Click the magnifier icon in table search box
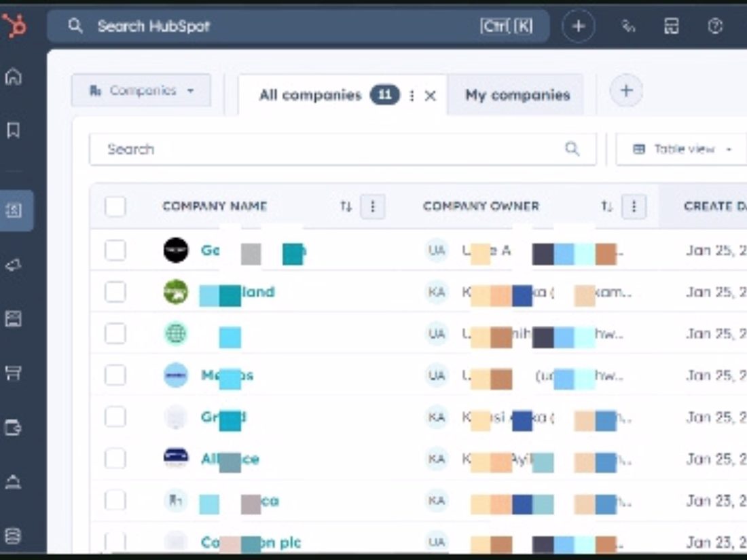747x560 pixels. 572,149
